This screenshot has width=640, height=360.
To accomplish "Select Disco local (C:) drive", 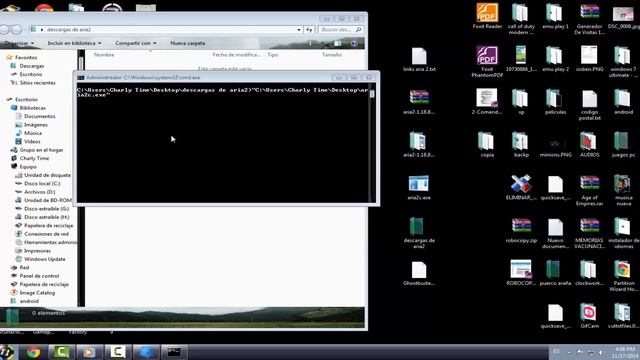I will [x=42, y=183].
